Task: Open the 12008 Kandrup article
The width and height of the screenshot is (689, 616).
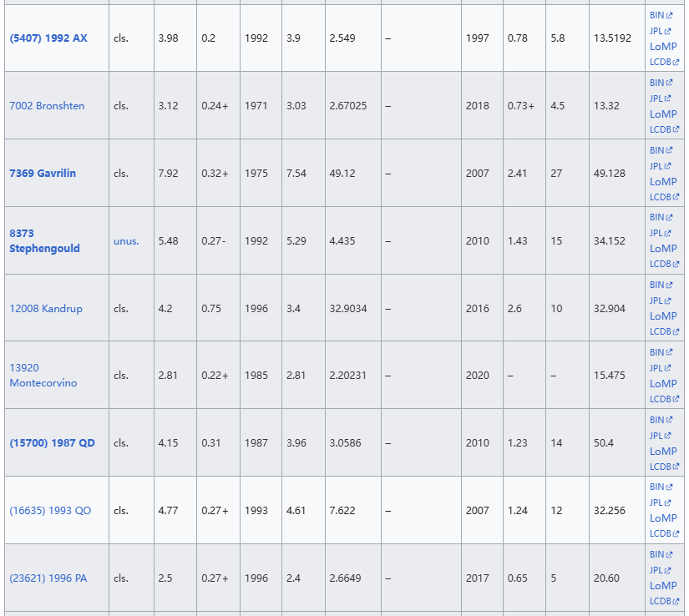Action: click(x=46, y=309)
